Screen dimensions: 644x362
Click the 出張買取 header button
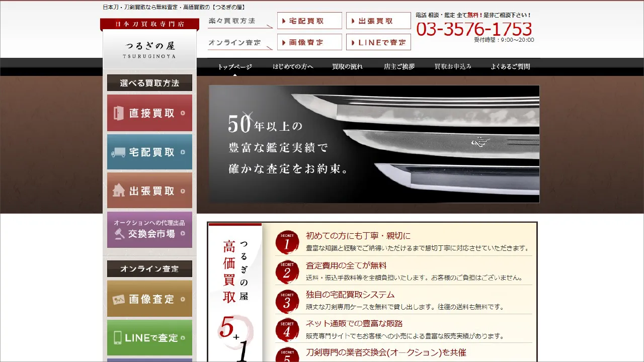(x=378, y=21)
